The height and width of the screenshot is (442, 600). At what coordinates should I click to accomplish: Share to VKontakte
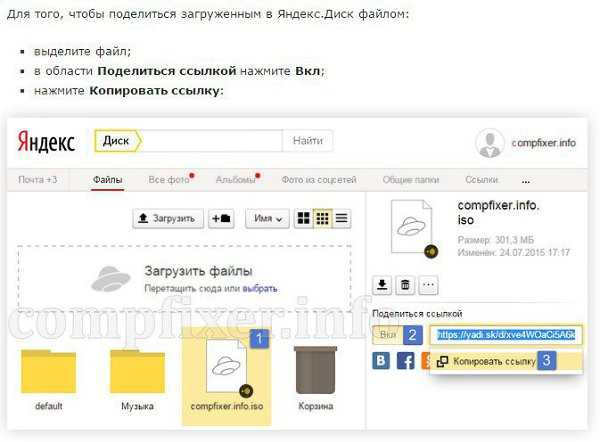[381, 360]
